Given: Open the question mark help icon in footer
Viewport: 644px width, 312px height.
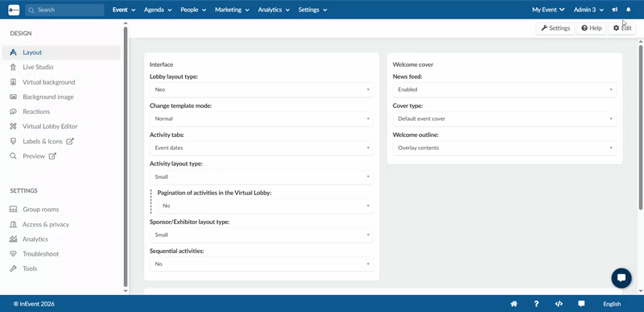Looking at the screenshot, I should point(536,304).
